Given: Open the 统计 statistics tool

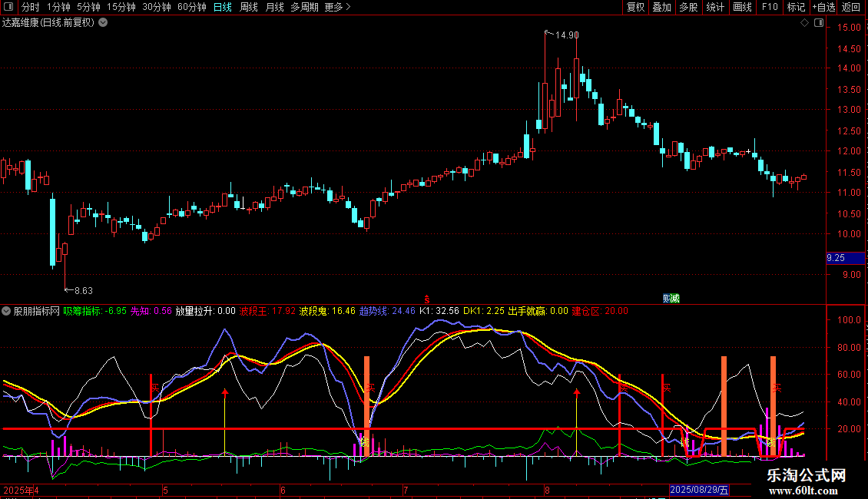Looking at the screenshot, I should click(x=715, y=7).
